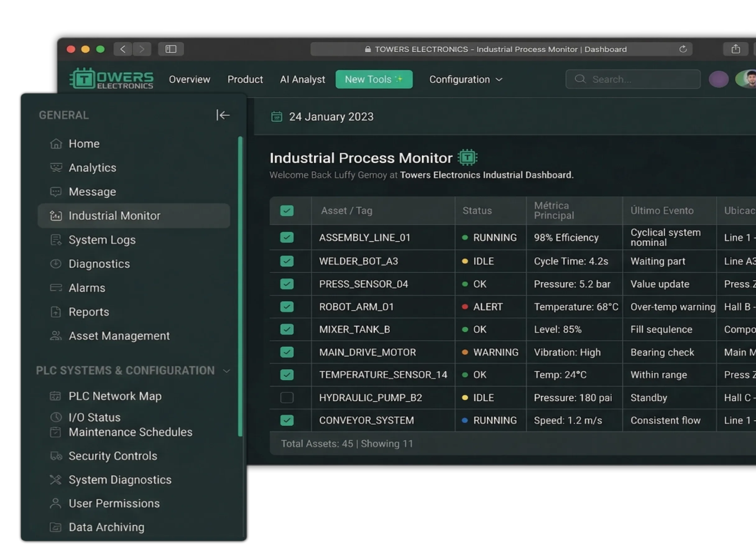
Task: Click the New Tools button
Action: click(374, 79)
